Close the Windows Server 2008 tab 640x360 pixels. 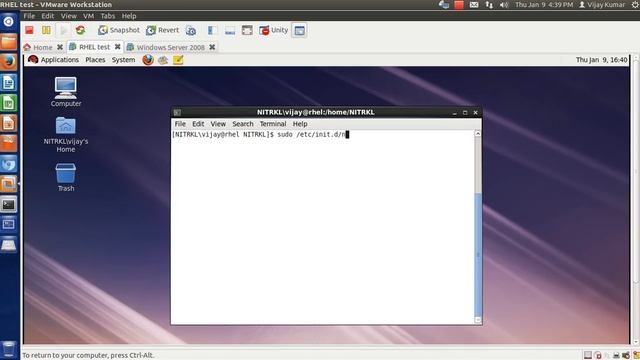[212, 47]
